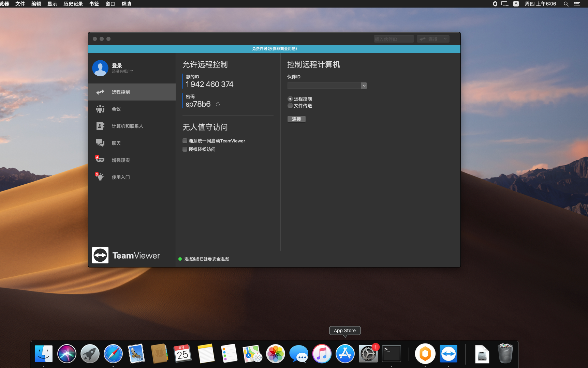Select 远程控制 radio button

click(290, 99)
